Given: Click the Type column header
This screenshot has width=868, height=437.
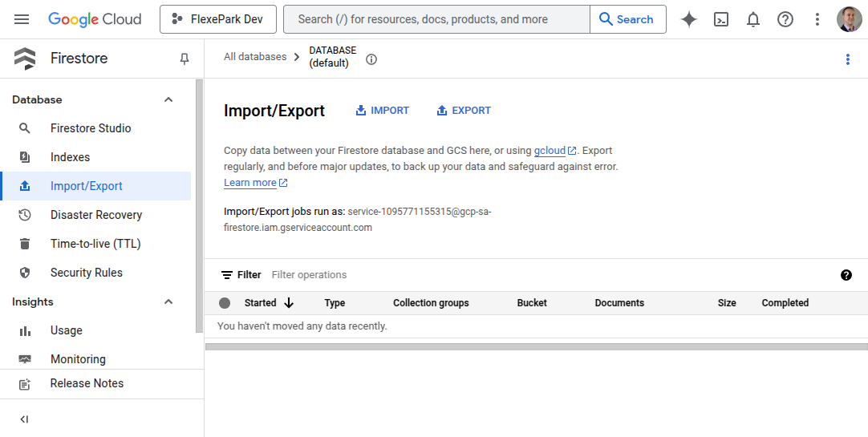Looking at the screenshot, I should 335,303.
